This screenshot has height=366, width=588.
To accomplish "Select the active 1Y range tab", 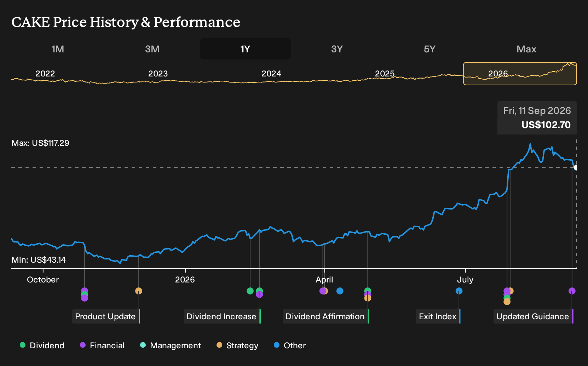I will coord(246,49).
